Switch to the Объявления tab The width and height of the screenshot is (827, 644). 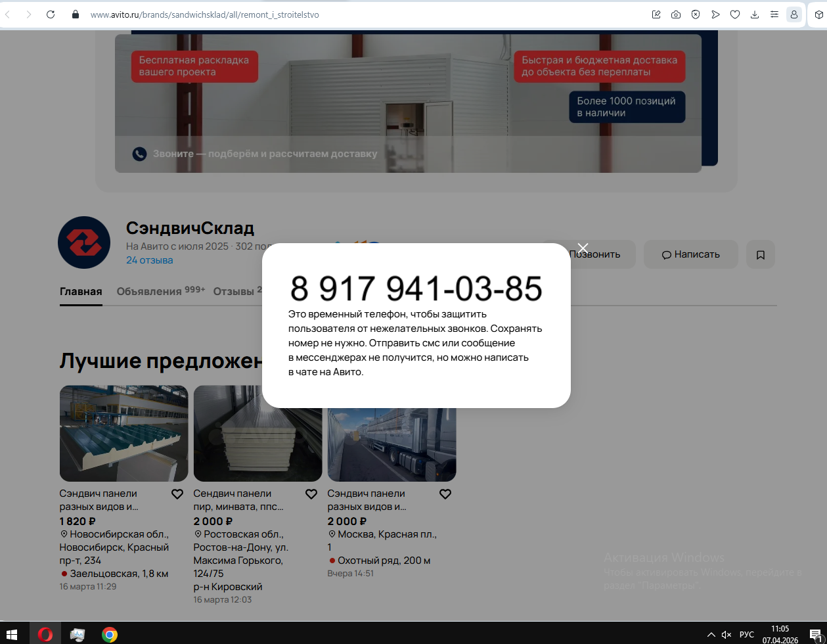coord(161,291)
